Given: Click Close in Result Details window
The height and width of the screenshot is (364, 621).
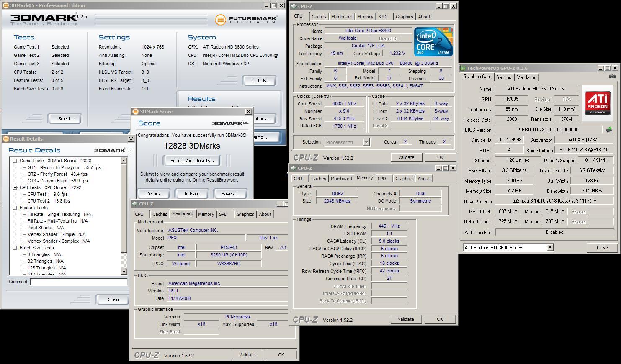Looking at the screenshot, I should pos(113,300).
